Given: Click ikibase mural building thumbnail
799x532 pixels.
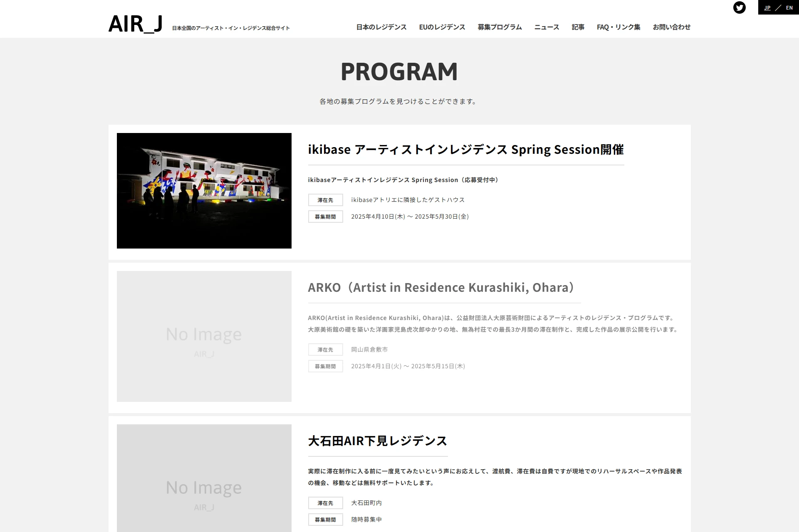Looking at the screenshot, I should pyautogui.click(x=204, y=191).
